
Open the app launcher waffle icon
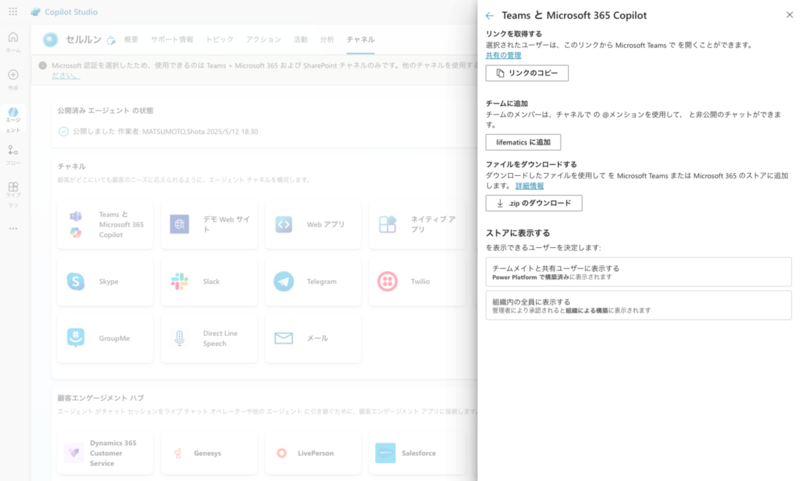(x=13, y=11)
